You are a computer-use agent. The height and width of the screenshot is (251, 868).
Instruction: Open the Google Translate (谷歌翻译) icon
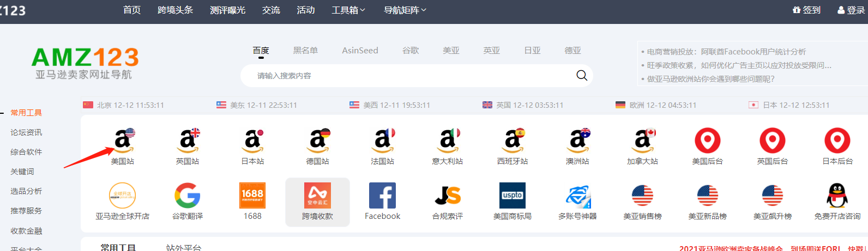pos(188,195)
